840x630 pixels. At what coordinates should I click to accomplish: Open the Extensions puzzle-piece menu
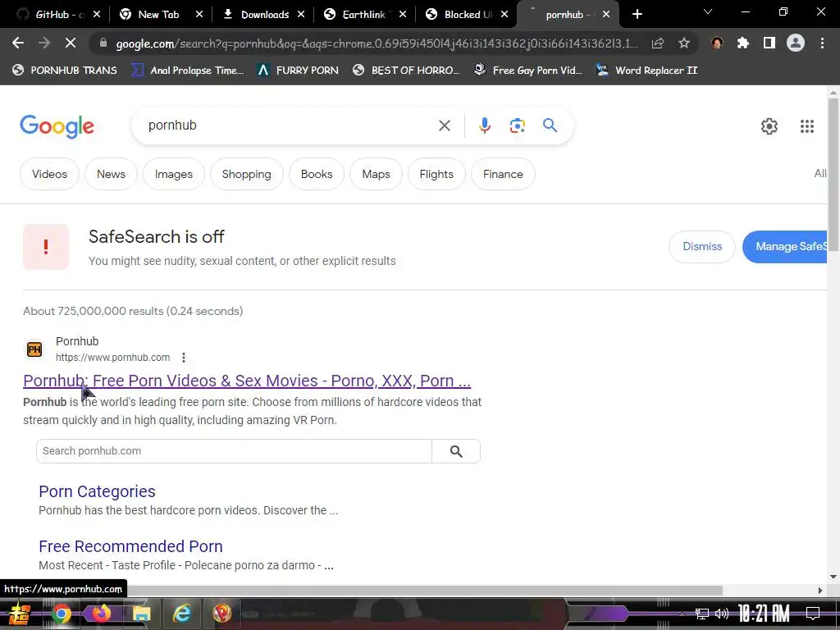pyautogui.click(x=742, y=43)
